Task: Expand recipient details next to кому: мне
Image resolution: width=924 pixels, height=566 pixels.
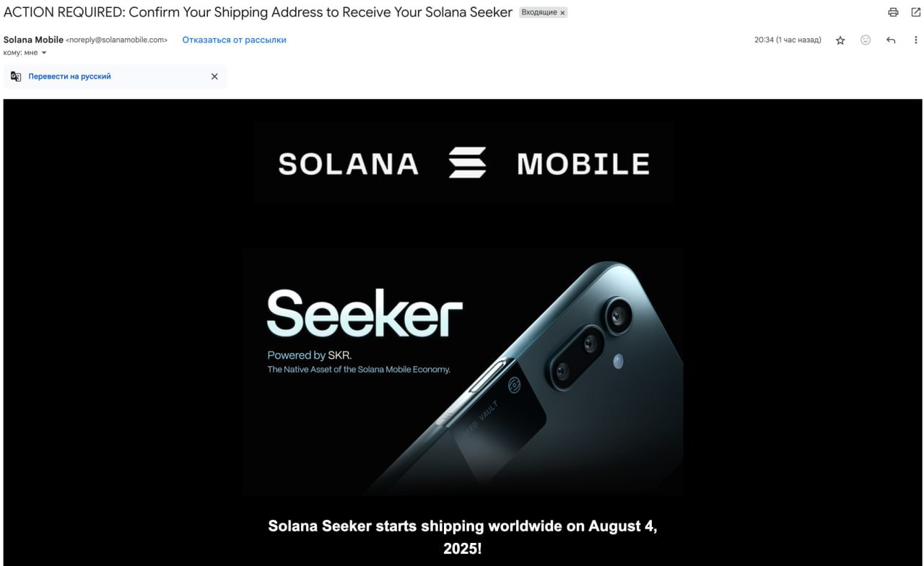Action: (x=44, y=53)
